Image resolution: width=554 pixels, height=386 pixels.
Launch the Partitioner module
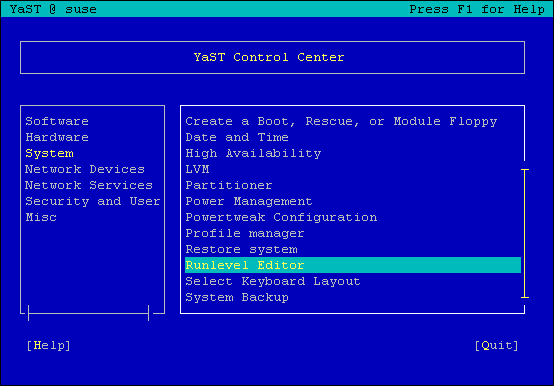229,185
